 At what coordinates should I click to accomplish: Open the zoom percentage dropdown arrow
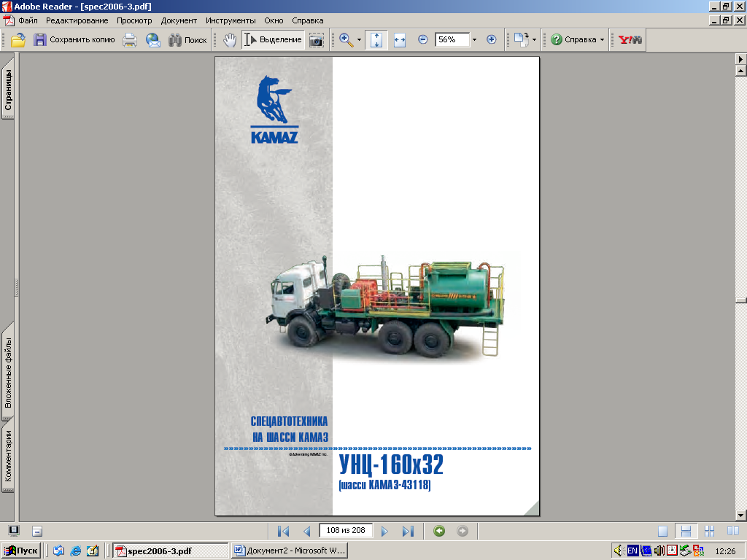pos(474,40)
